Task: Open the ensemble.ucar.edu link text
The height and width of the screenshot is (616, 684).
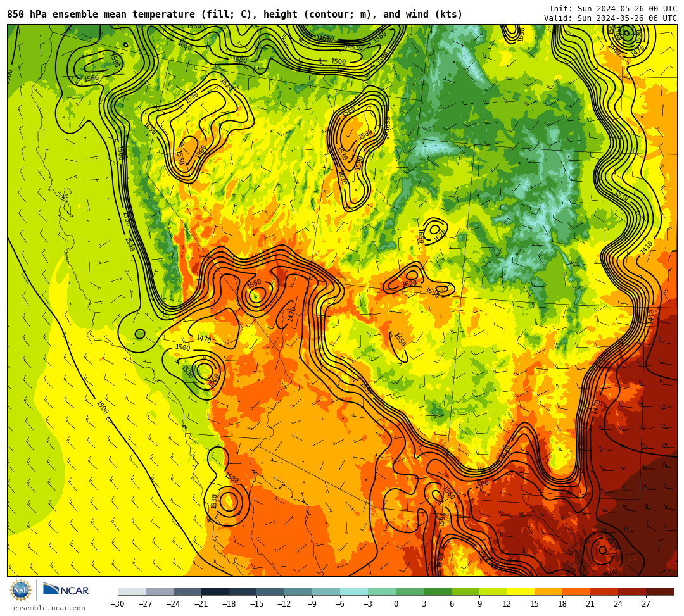Action: pyautogui.click(x=49, y=608)
